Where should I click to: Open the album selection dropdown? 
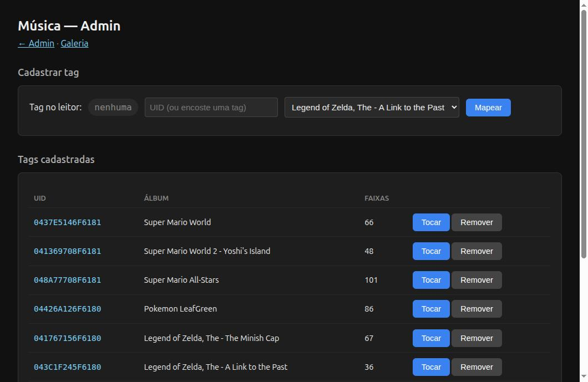click(372, 108)
